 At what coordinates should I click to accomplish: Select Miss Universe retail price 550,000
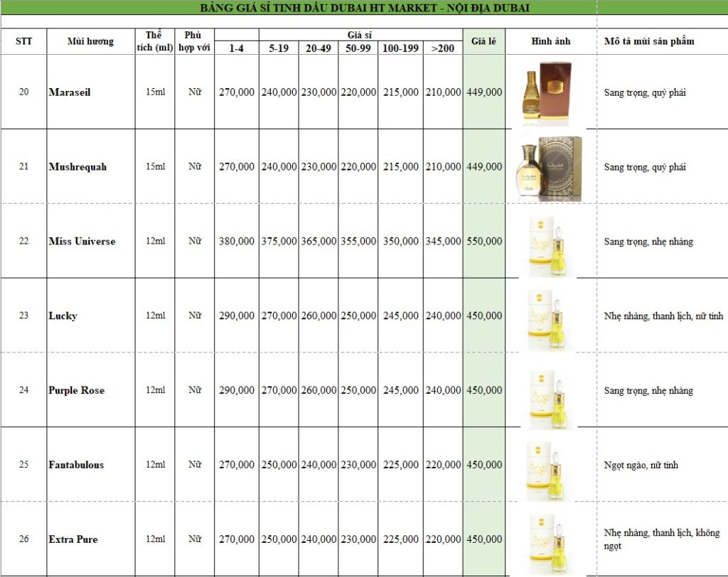tap(483, 241)
